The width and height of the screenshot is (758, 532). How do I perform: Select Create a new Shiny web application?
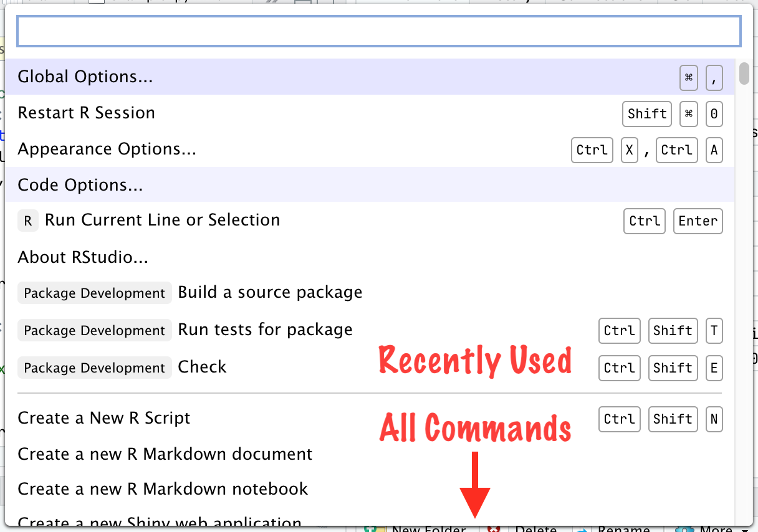[x=160, y=521]
